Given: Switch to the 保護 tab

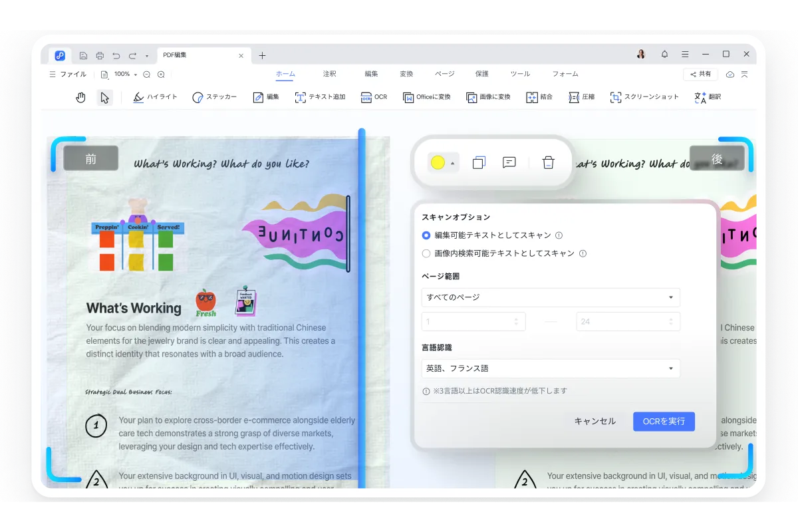Looking at the screenshot, I should click(482, 74).
